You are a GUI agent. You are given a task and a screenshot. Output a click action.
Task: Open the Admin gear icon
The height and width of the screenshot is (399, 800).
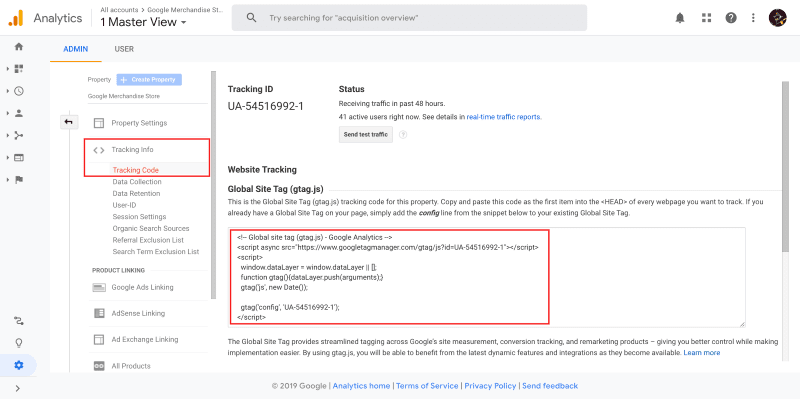[19, 365]
